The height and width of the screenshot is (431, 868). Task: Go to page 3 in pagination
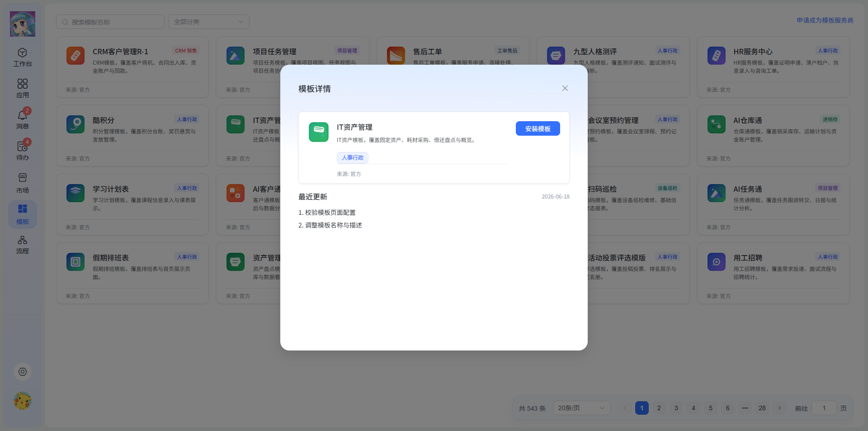click(x=676, y=408)
